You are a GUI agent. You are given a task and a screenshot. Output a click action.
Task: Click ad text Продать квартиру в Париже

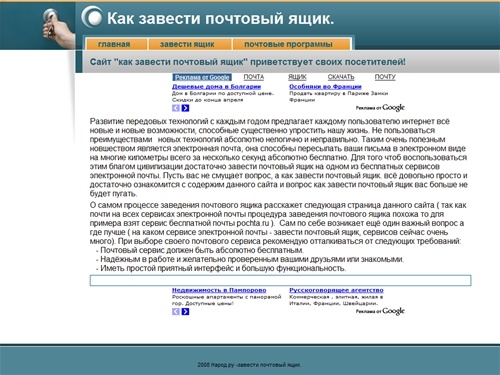pos(339,93)
